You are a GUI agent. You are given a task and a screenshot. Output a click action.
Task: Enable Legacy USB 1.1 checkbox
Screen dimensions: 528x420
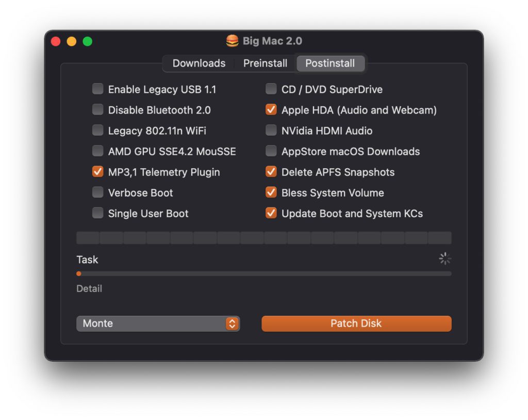click(x=97, y=89)
